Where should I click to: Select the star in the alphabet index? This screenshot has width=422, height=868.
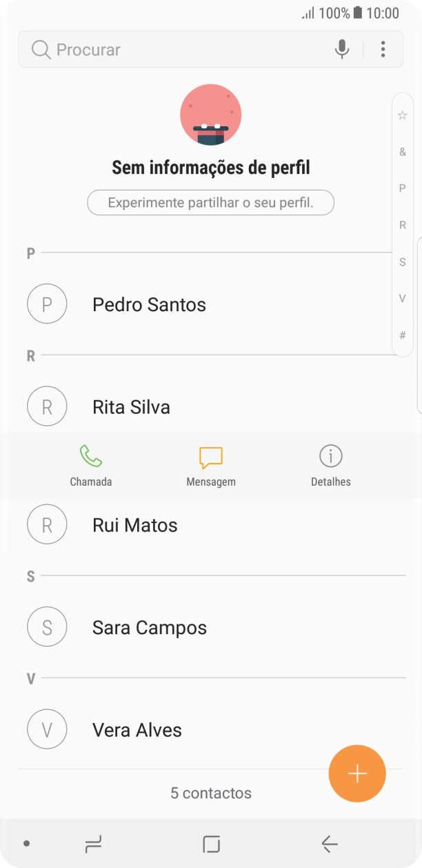402,115
